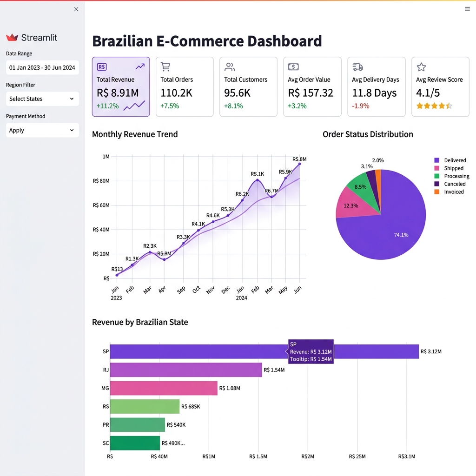Click the +3.2% order value change
This screenshot has width=476, height=476.
297,106
